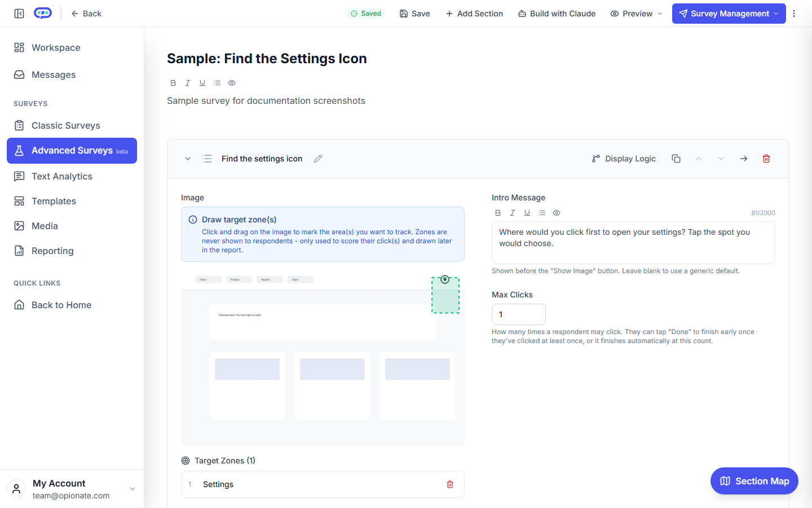Bold the survey description text
Viewport: 812px width, 508px height.
pyautogui.click(x=173, y=83)
